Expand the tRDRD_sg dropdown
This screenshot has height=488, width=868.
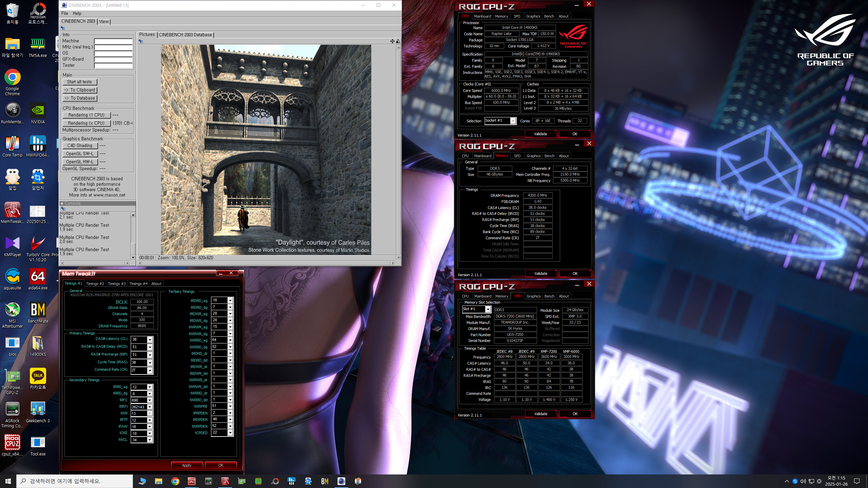click(230, 300)
